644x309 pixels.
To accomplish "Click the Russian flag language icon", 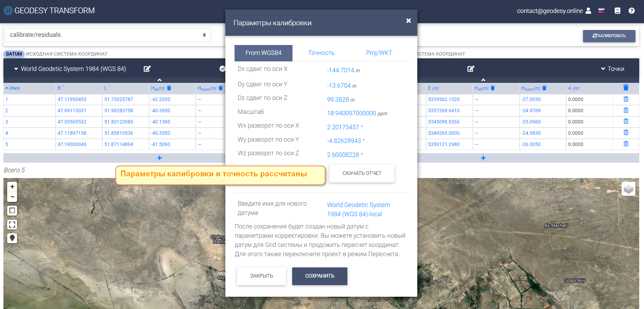I will pos(601,11).
